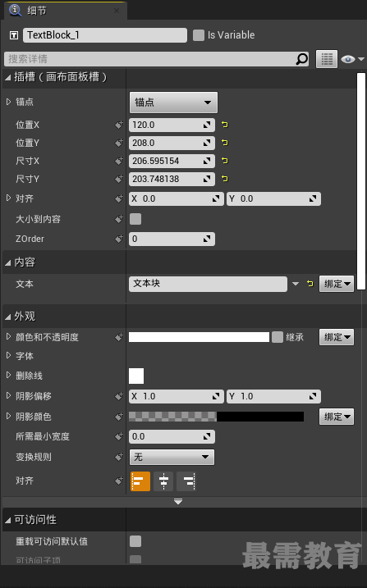Enable the 大小到内容 checkbox
Image resolution: width=367 pixels, height=588 pixels.
tap(135, 219)
